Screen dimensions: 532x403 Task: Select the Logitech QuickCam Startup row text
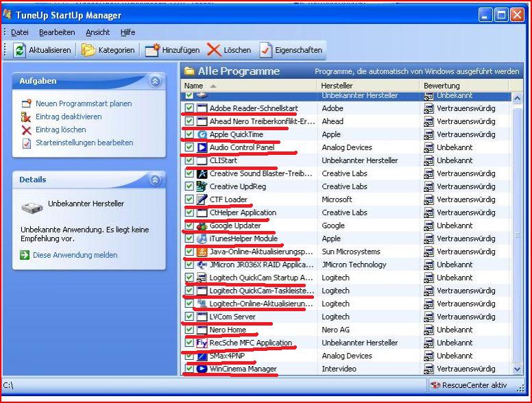(261, 278)
